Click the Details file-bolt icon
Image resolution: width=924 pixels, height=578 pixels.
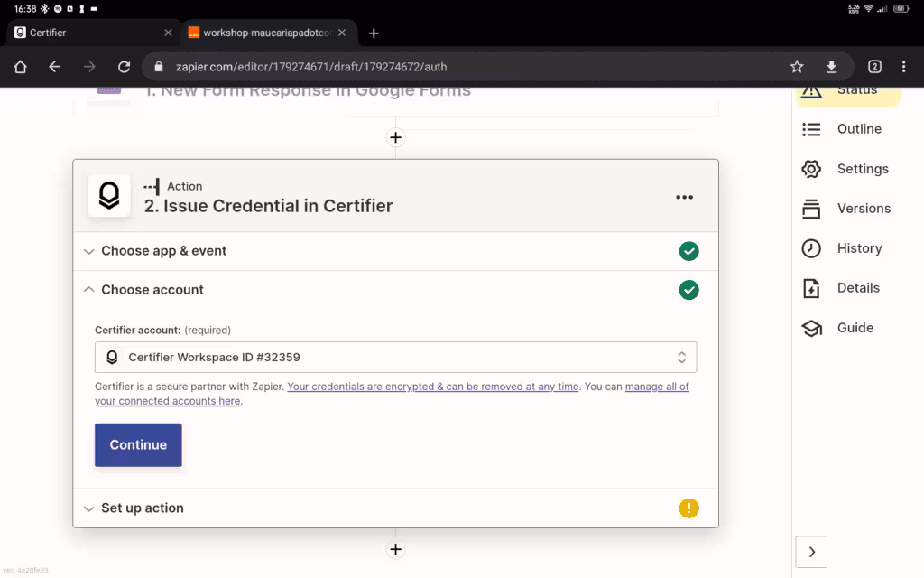(x=811, y=288)
